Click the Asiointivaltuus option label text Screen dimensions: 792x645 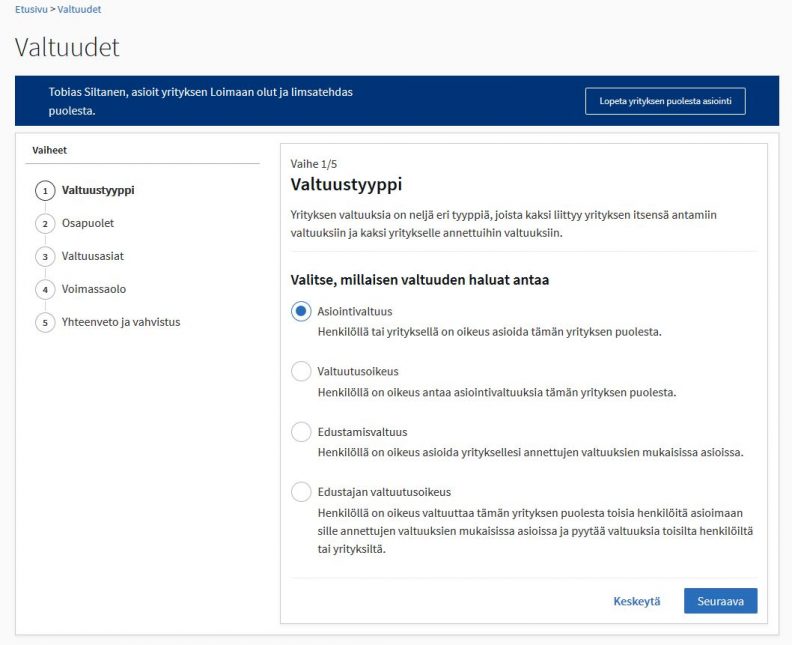click(x=355, y=311)
